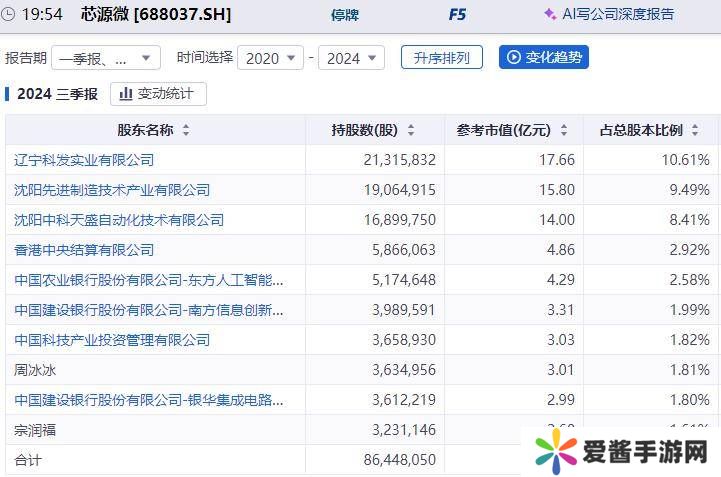Open the 变动统计 button
721x477 pixels.
(x=158, y=94)
